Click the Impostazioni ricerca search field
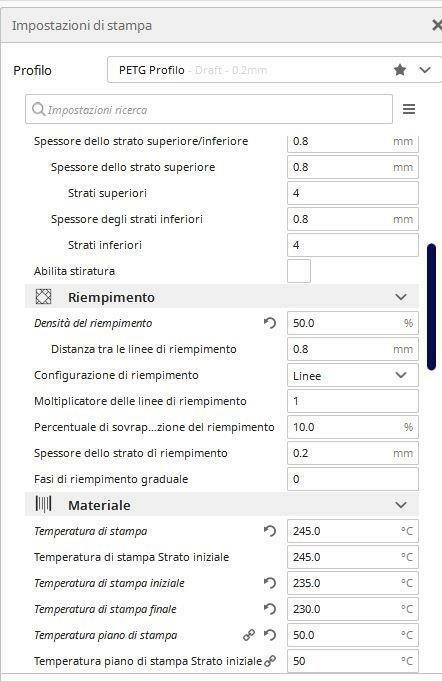This screenshot has height=681, width=442. tap(209, 109)
